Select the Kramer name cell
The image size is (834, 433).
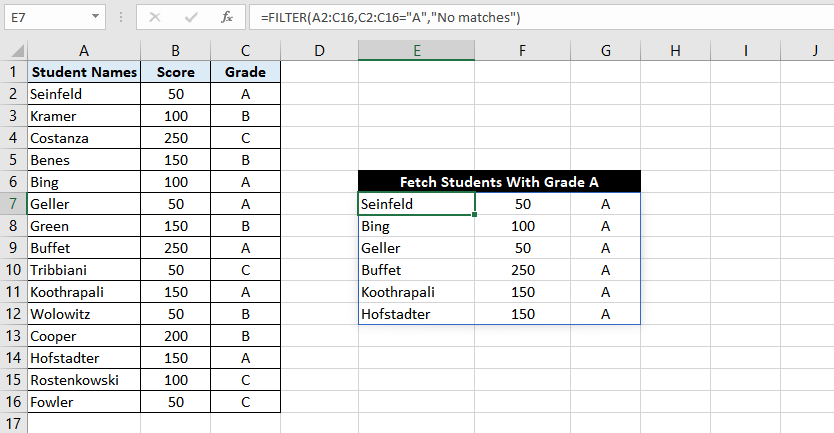pos(84,116)
